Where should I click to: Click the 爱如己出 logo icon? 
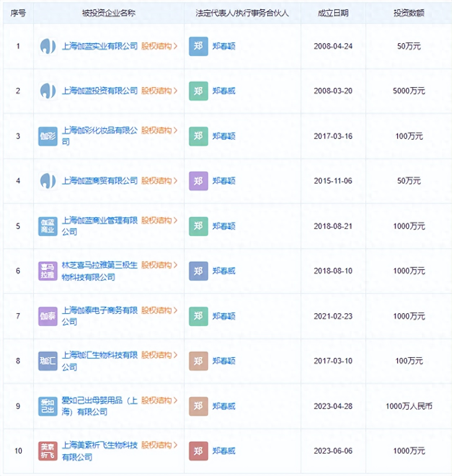[48, 406]
